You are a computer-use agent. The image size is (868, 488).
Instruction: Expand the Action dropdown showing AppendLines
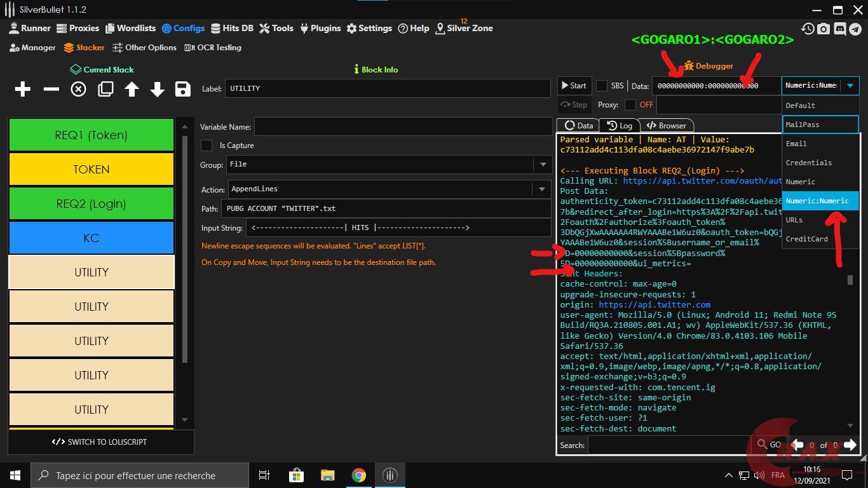[388, 189]
